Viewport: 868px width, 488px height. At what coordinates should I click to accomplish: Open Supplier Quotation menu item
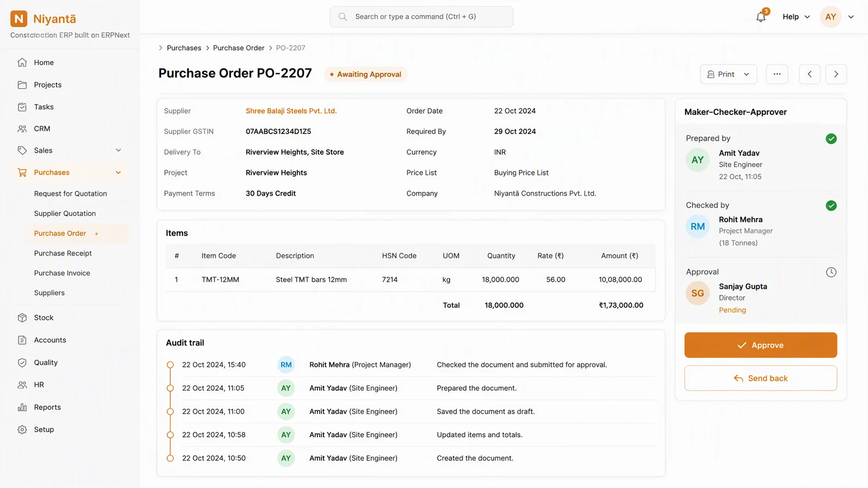click(x=65, y=214)
